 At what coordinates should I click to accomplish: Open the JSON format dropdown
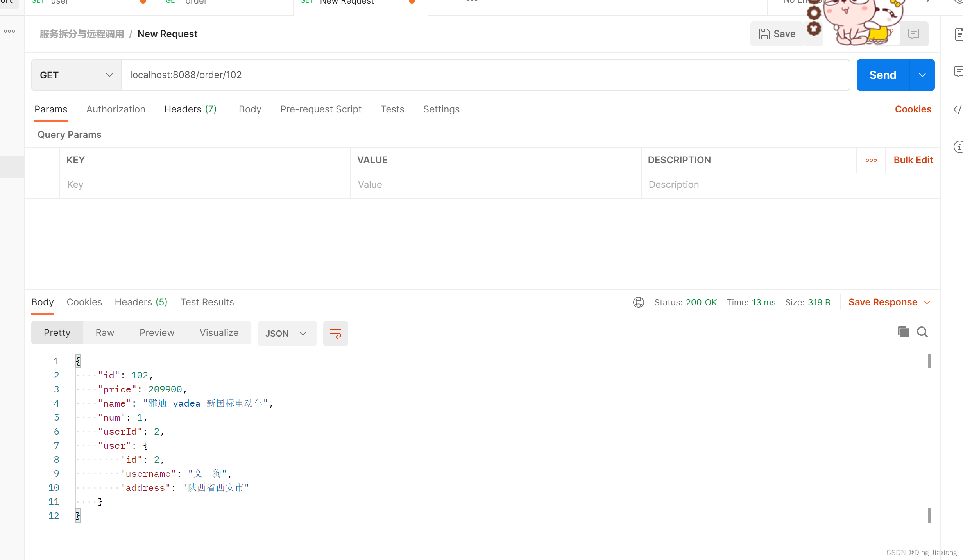tap(286, 333)
